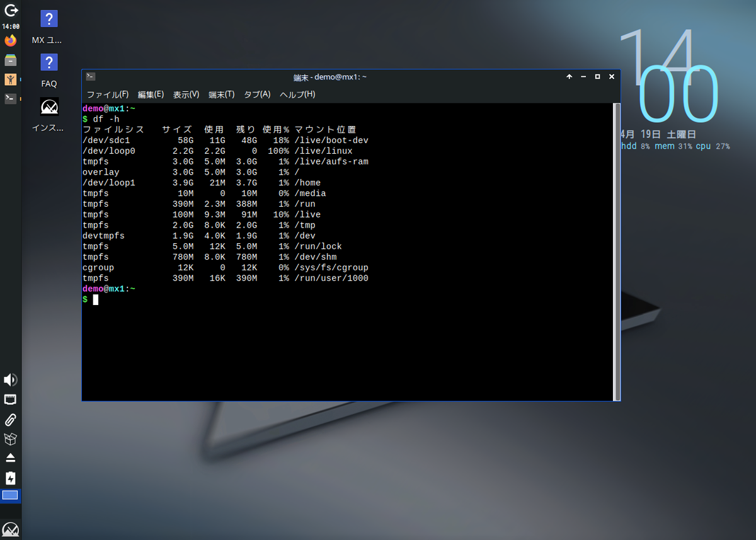Shade the terminal window with the roll-up arrow
756x540 pixels.
coord(569,76)
